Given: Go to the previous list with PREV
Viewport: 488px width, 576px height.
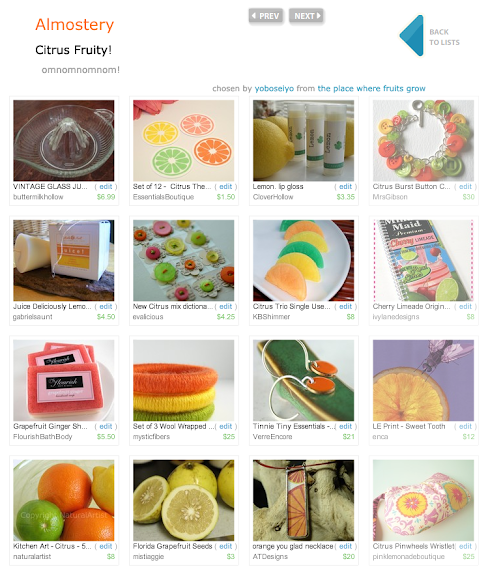Looking at the screenshot, I should pos(266,16).
